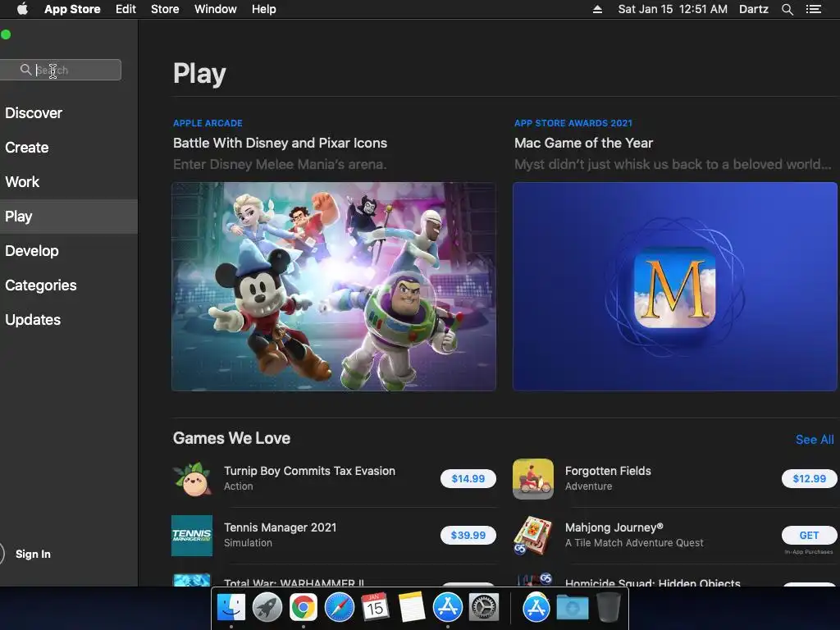Screen dimensions: 840x630
Task: Buy Forgotten Fields for $12.99
Action: (810, 479)
